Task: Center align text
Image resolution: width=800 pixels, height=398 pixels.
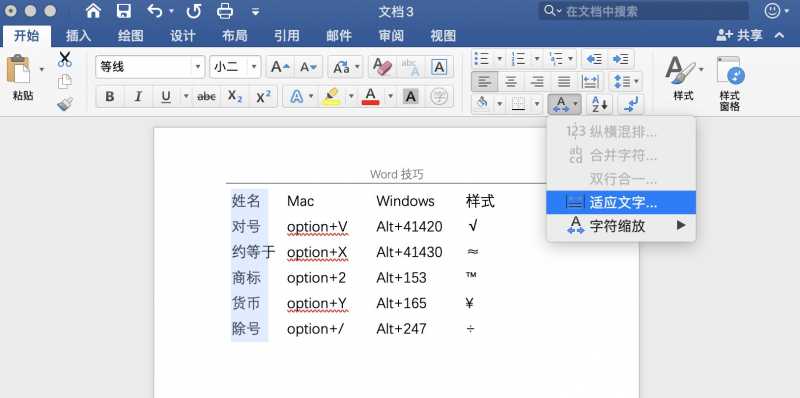Action: pyautogui.click(x=511, y=82)
